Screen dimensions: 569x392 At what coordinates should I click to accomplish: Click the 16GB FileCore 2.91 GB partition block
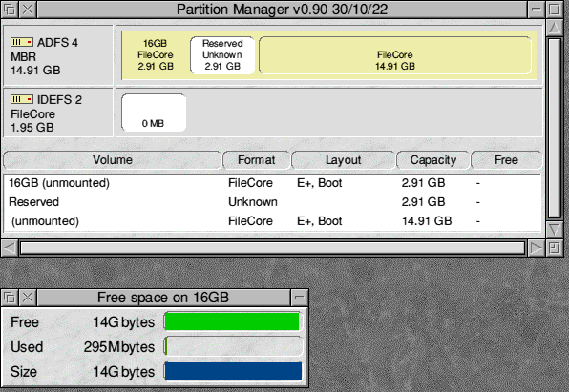pyautogui.click(x=156, y=54)
